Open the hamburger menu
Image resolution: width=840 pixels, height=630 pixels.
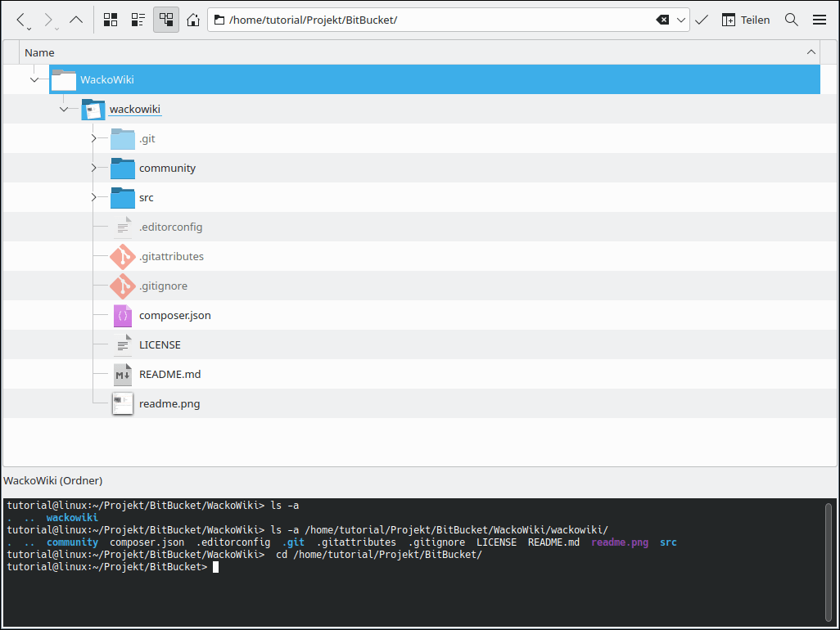point(819,20)
